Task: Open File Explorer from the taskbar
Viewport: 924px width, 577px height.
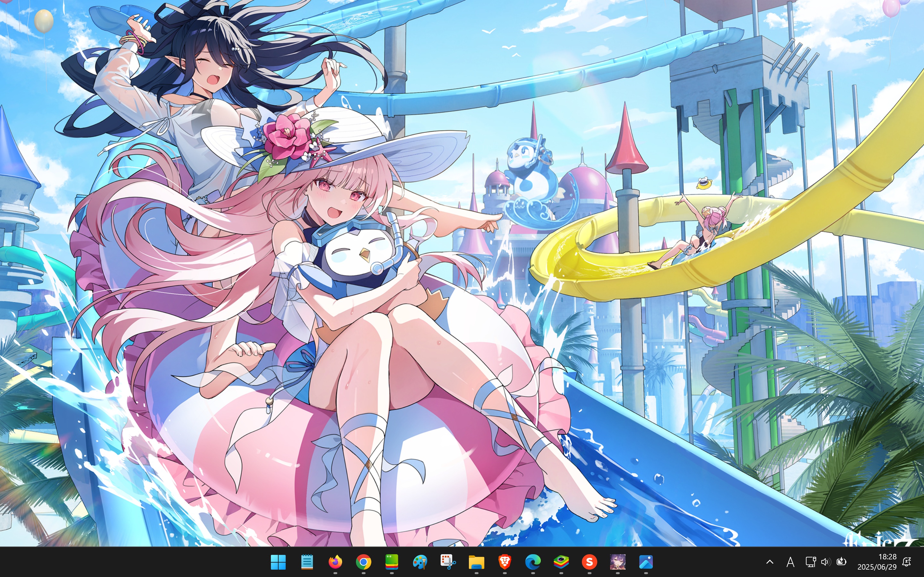Action: point(477,562)
